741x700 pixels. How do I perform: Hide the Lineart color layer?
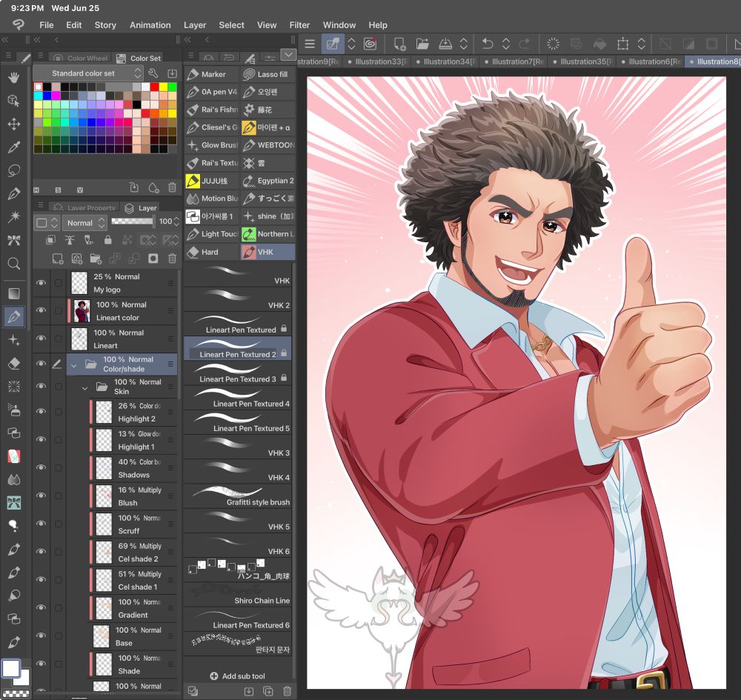tap(41, 310)
